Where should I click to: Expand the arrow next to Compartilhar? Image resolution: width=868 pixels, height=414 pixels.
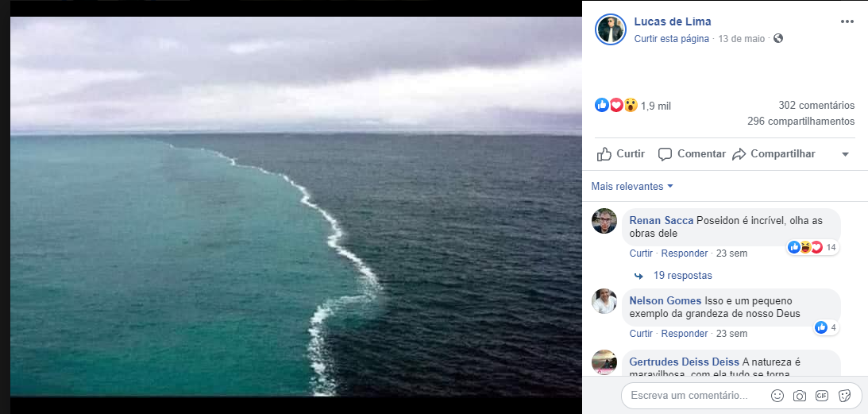[845, 154]
